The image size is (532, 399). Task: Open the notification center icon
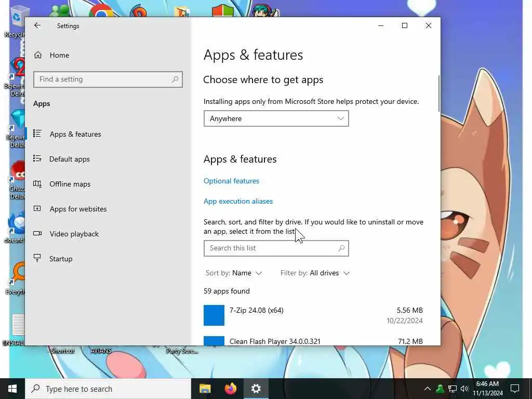pyautogui.click(x=515, y=389)
